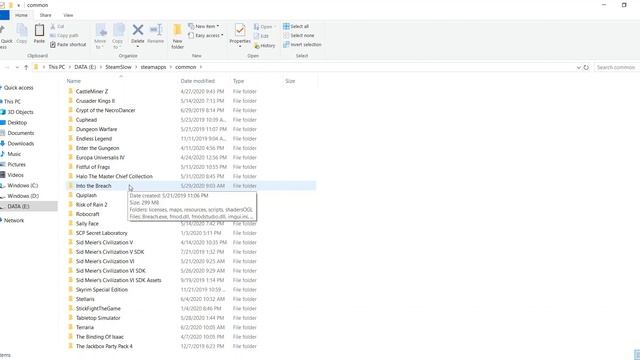Open Desktop in navigation pane
Viewport: 640px width, 360px height.
coord(17,122)
